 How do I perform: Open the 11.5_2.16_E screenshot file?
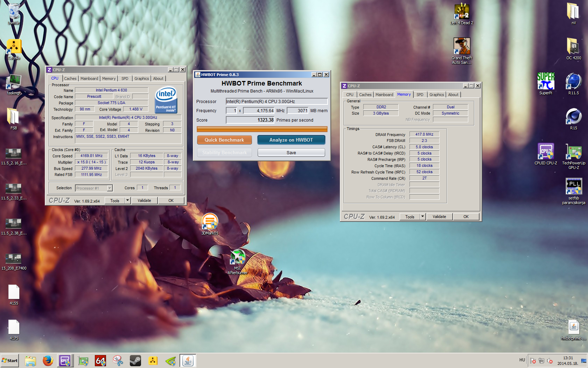tap(14, 156)
